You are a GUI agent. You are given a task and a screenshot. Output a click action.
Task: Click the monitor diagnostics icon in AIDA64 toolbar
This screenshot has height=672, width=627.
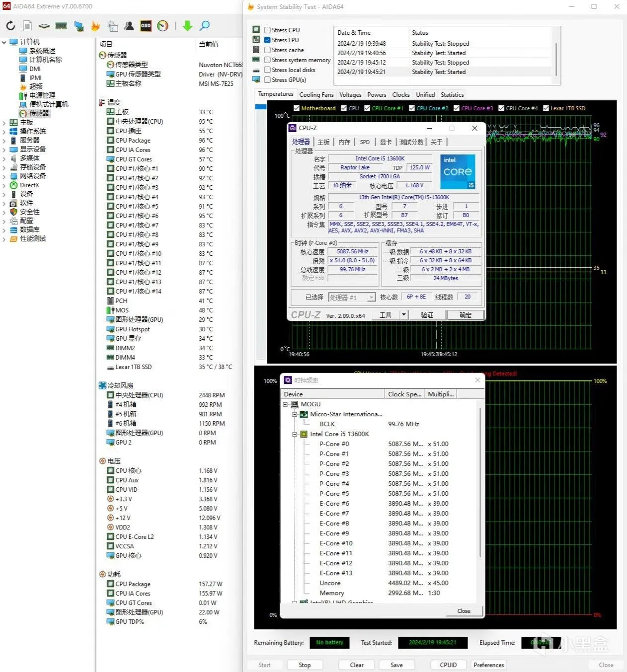tap(78, 26)
